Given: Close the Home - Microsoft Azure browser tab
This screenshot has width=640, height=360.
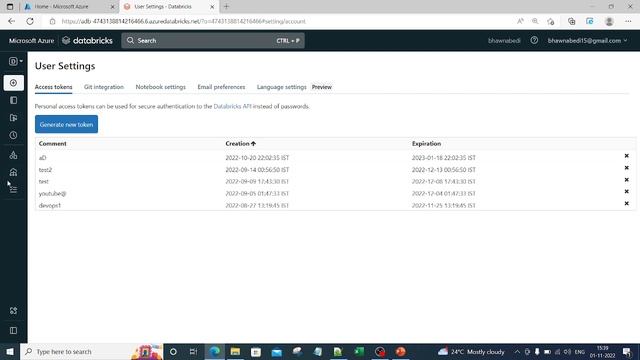Looking at the screenshot, I should [113, 7].
